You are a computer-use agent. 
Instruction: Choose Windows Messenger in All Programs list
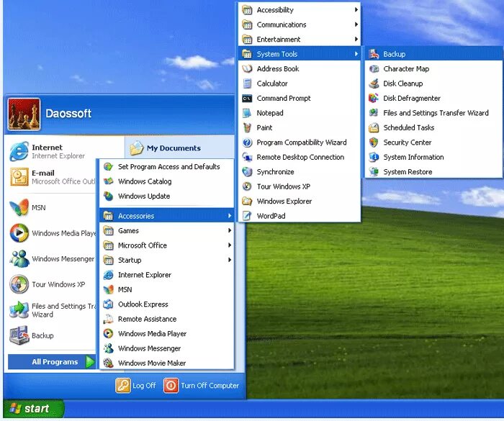click(x=167, y=348)
